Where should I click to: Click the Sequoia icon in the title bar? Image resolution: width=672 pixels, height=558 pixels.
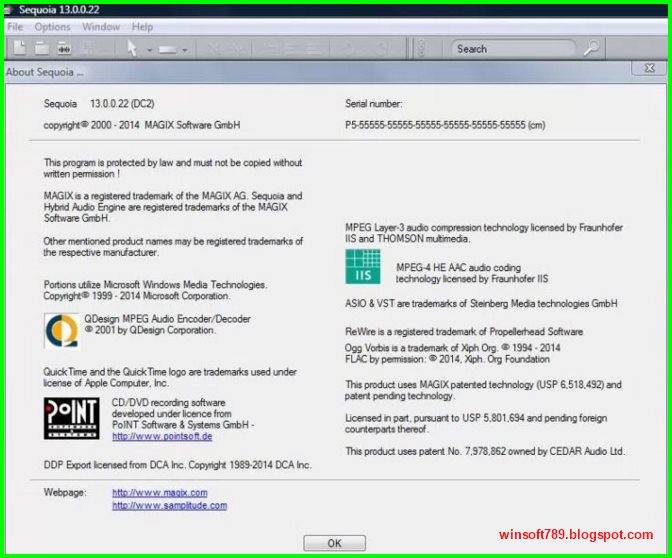click(x=8, y=10)
